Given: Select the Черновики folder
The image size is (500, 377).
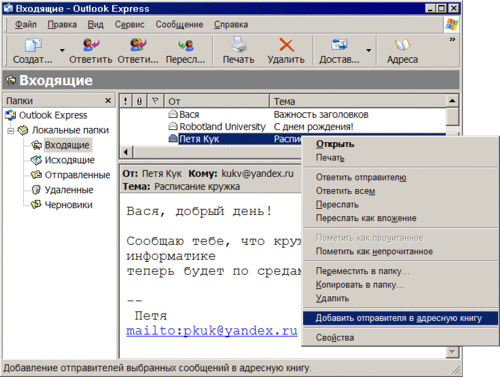Looking at the screenshot, I should click(68, 205).
